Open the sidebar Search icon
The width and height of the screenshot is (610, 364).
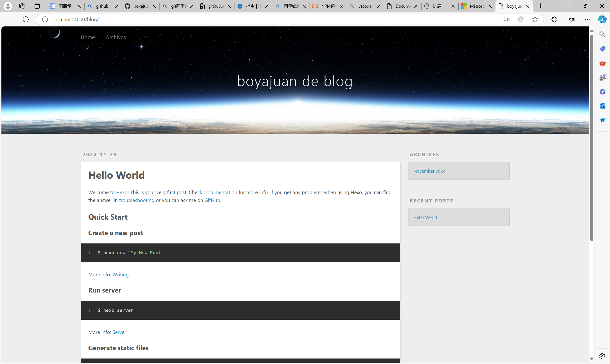[x=602, y=34]
